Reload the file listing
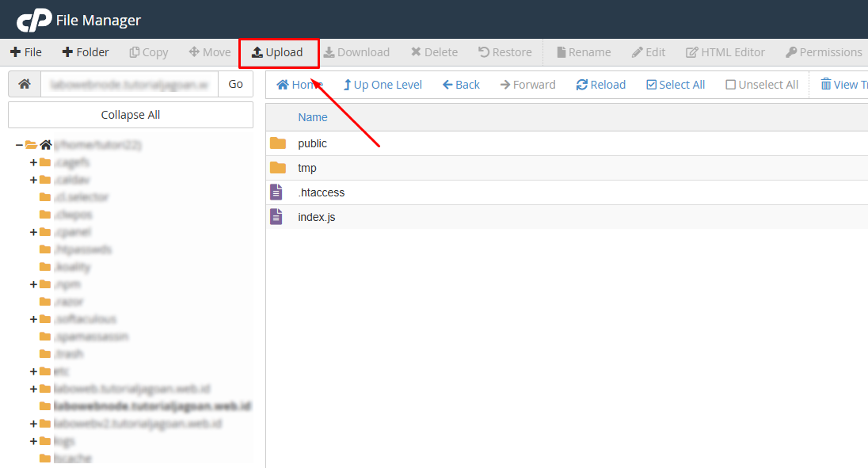 600,85
